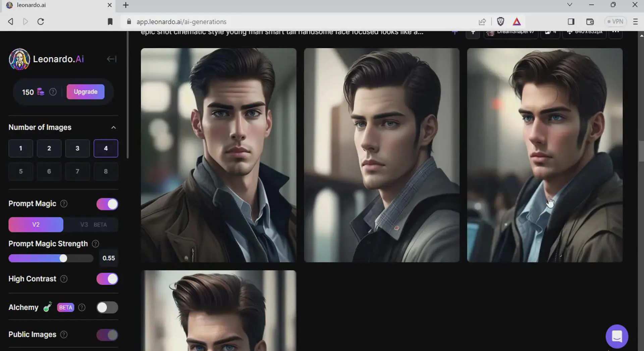Collapse the Number of Images section
The width and height of the screenshot is (644, 351).
point(113,127)
